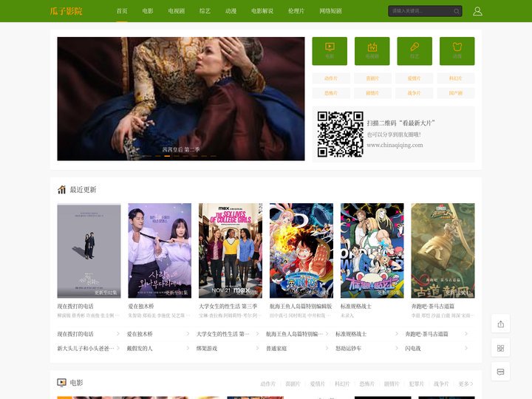
Task: Go to the 首页 nav tab
Action: pyautogui.click(x=122, y=11)
